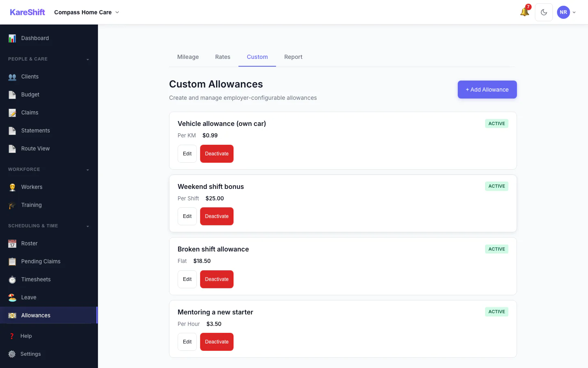Click the Allowances money icon
The image size is (588, 368).
tap(12, 315)
